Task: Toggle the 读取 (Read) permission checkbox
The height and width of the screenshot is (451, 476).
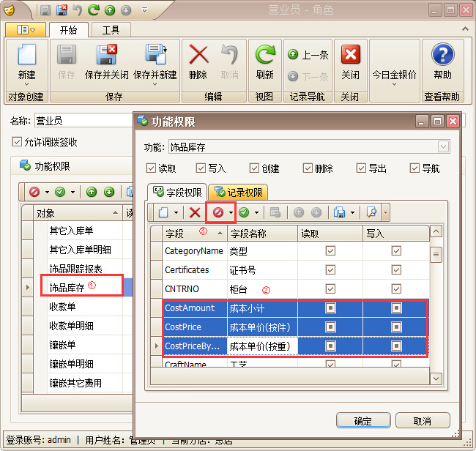Action: [152, 168]
